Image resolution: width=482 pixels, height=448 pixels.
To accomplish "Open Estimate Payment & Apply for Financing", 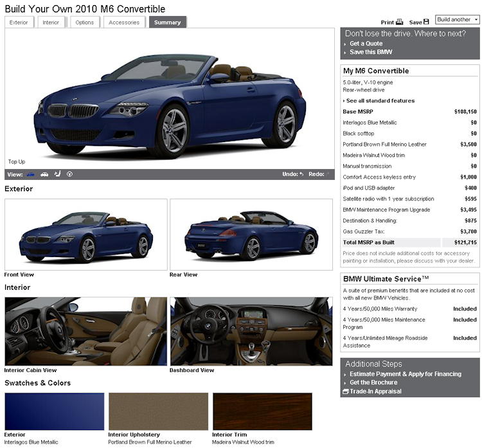I will coord(406,374).
